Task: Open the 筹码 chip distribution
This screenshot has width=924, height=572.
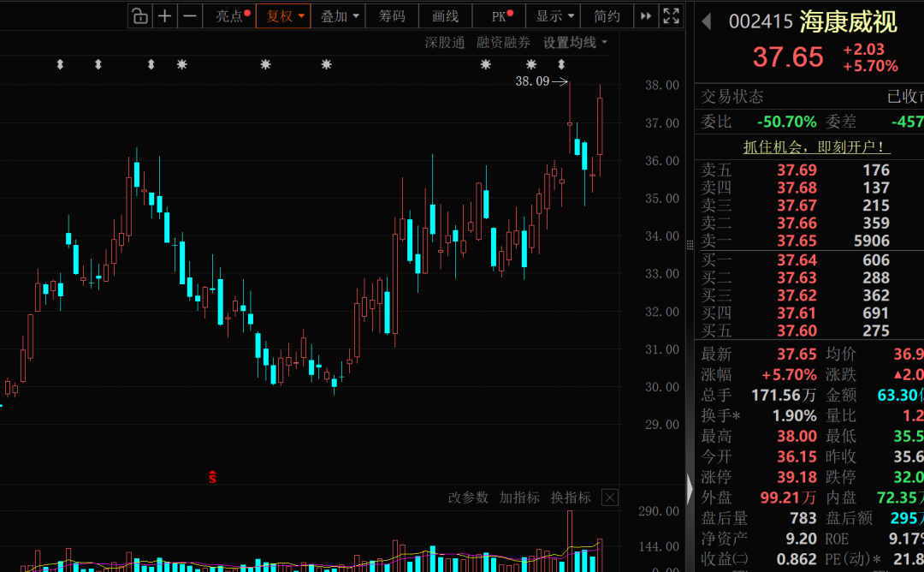Action: [392, 16]
